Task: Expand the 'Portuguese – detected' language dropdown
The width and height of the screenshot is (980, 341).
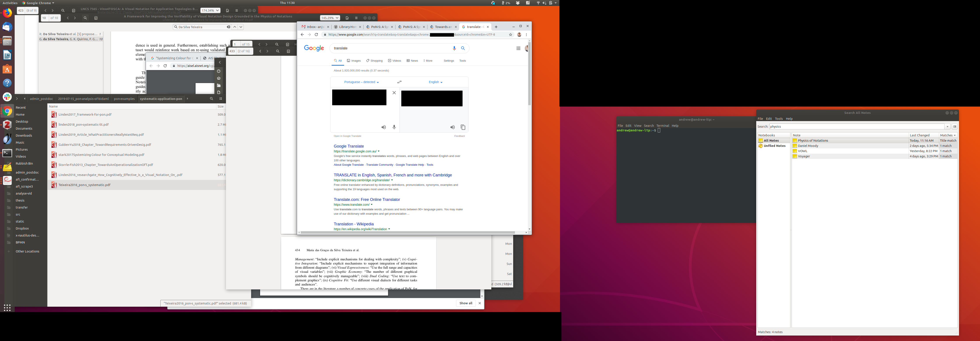Action: click(x=361, y=82)
